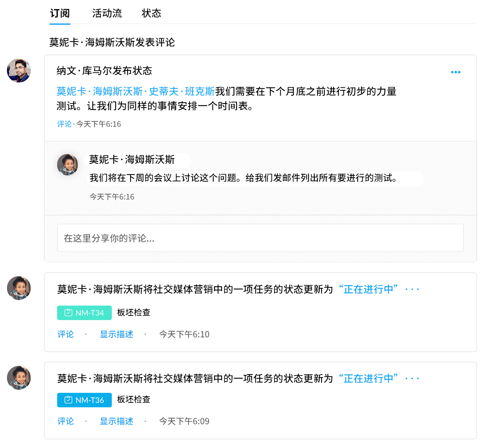This screenshot has width=484, height=448.
Task: Show description for the NM-T36 task
Action: 116,421
